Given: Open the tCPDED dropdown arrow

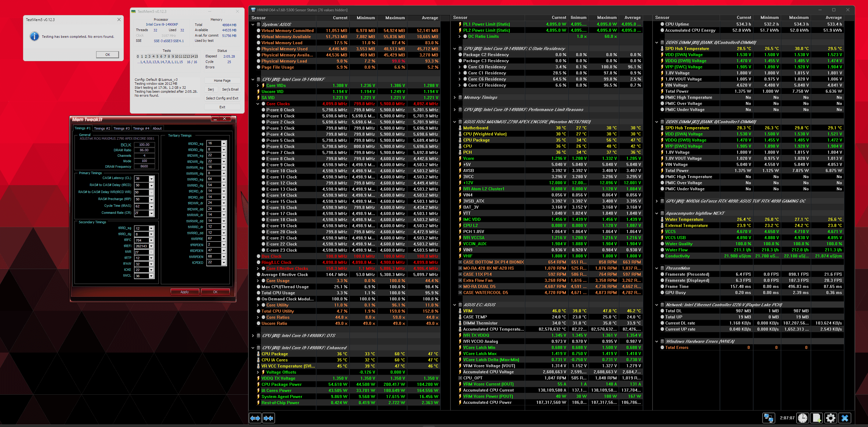Looking at the screenshot, I should tap(223, 262).
